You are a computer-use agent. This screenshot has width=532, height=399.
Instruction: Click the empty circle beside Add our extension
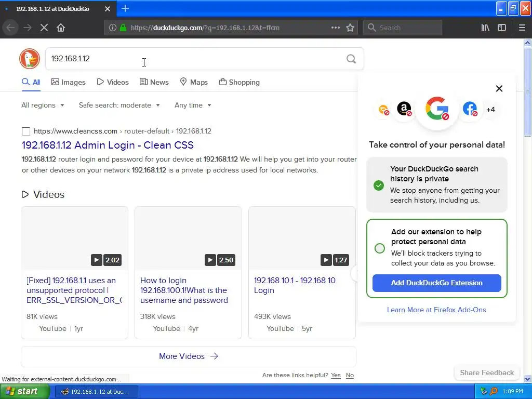click(x=380, y=248)
